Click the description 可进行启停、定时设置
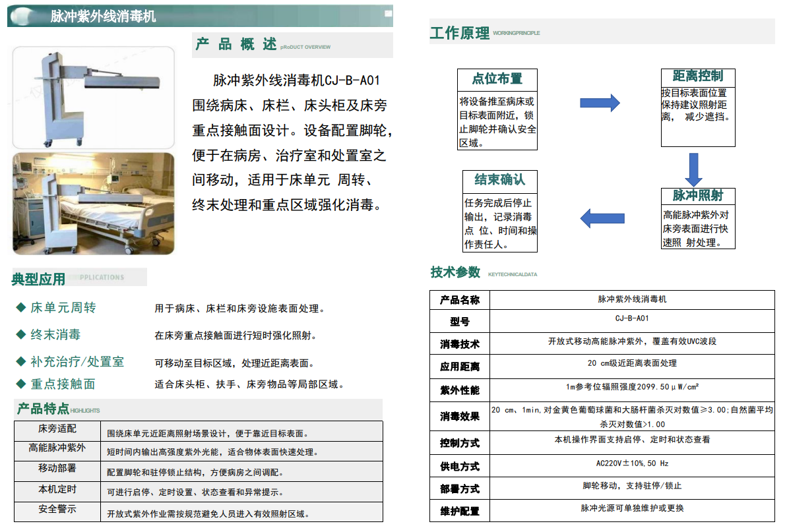 coord(195,493)
